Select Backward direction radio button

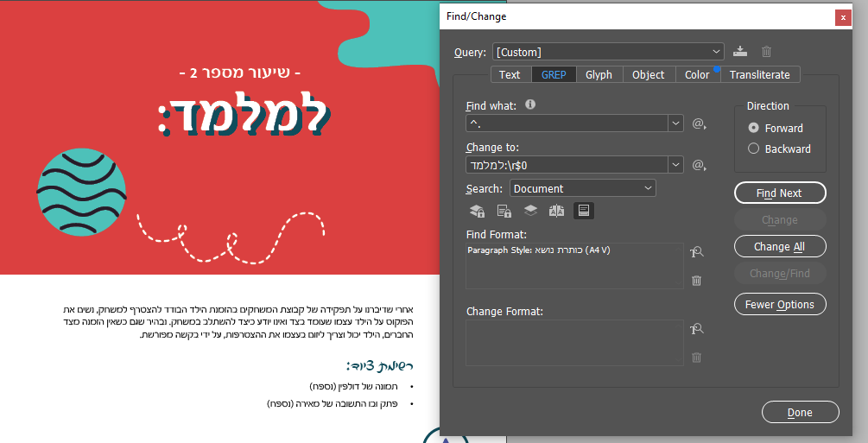tap(753, 149)
